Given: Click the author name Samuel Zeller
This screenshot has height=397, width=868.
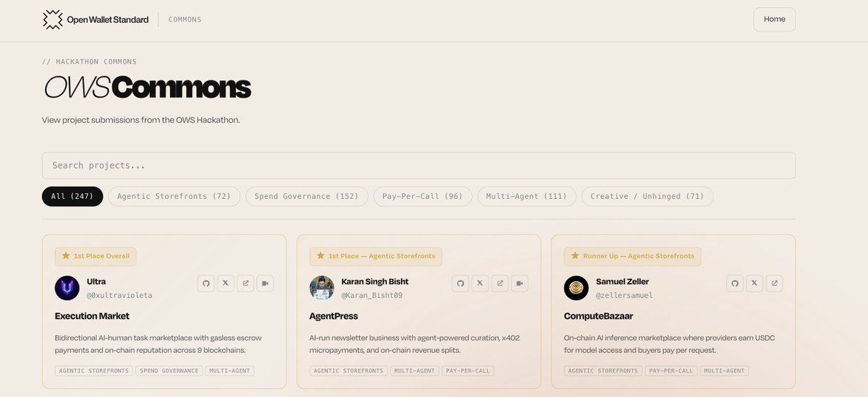Looking at the screenshot, I should pos(623,281).
